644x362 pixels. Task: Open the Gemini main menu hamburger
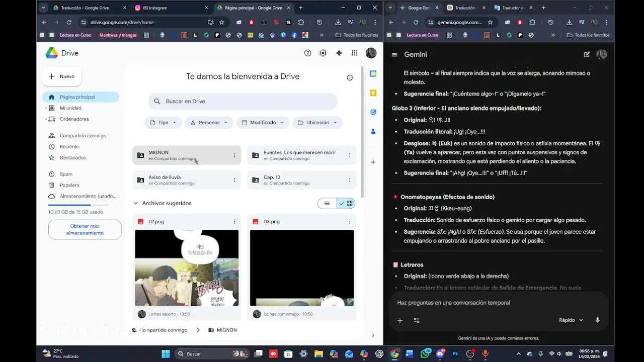[394, 55]
